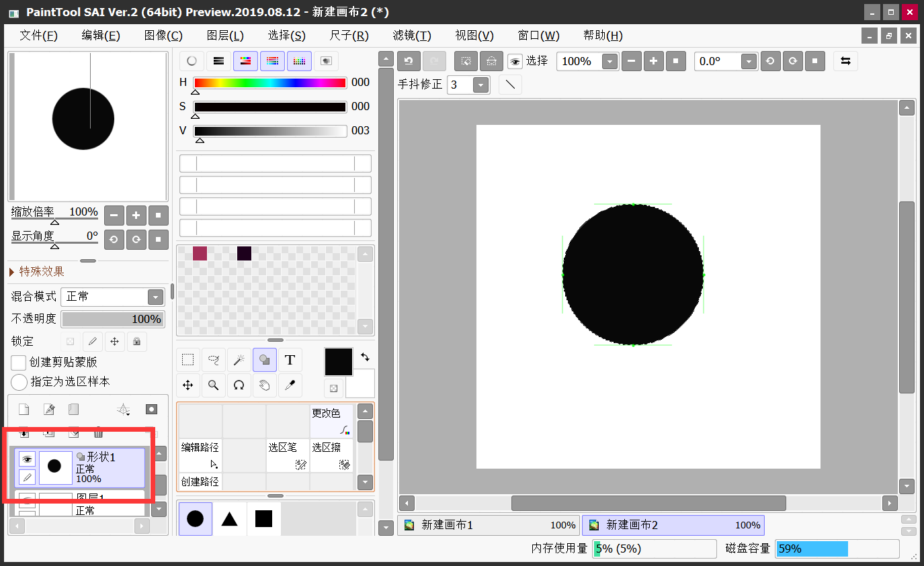Check the 创建剪贴蒙版 checkbox
924x566 pixels.
click(x=19, y=363)
